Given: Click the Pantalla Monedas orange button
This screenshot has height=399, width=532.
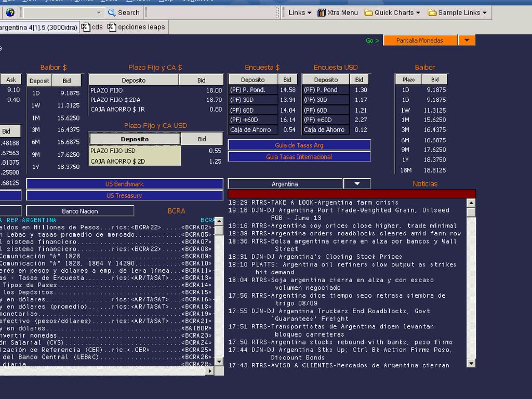Looking at the screenshot, I should (420, 41).
